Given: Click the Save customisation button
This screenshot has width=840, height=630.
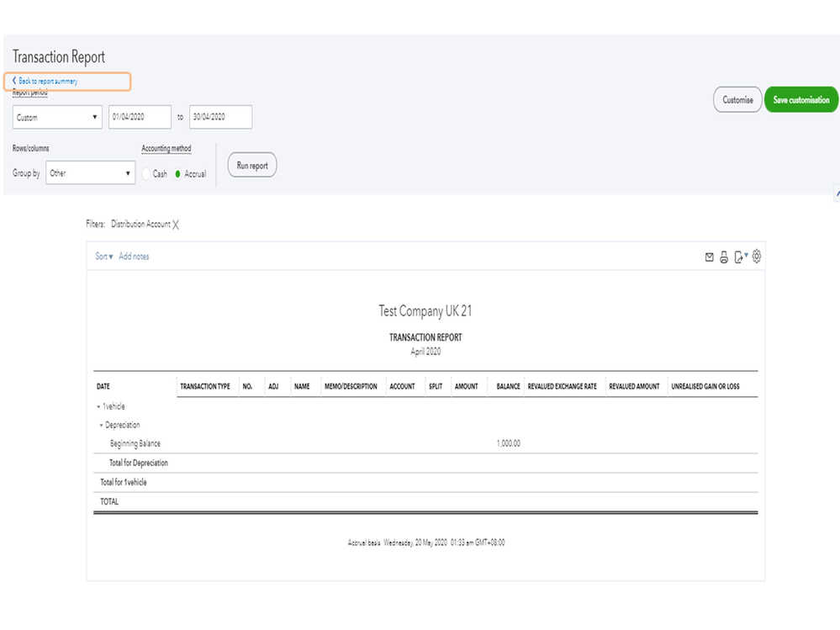Looking at the screenshot, I should [x=801, y=99].
